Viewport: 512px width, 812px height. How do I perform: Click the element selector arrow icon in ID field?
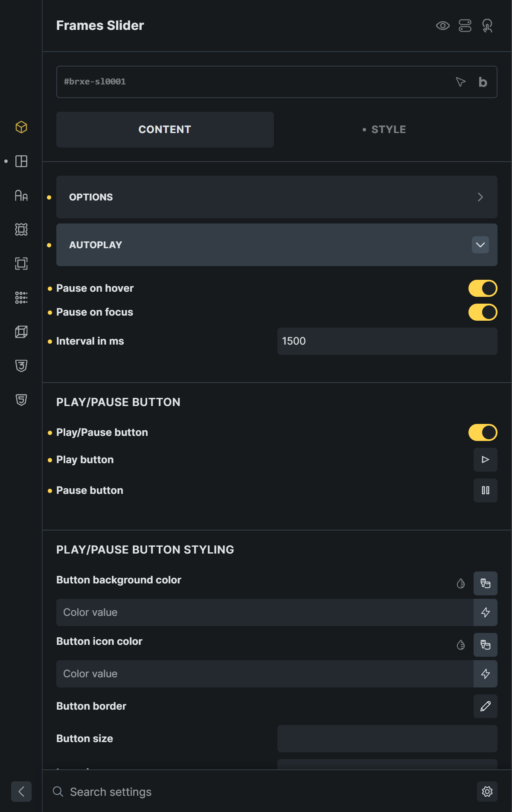point(460,82)
